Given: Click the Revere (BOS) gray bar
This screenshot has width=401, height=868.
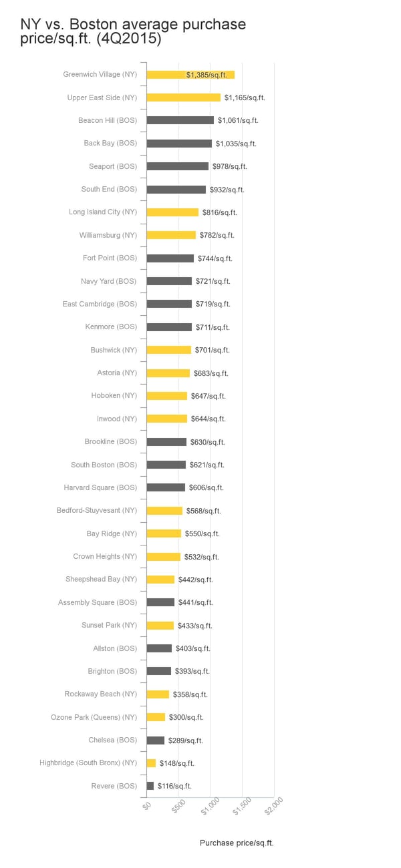Looking at the screenshot, I should 150,786.
